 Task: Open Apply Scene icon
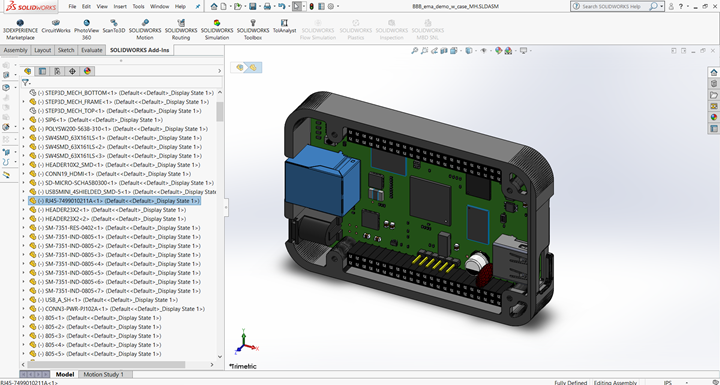coord(508,51)
